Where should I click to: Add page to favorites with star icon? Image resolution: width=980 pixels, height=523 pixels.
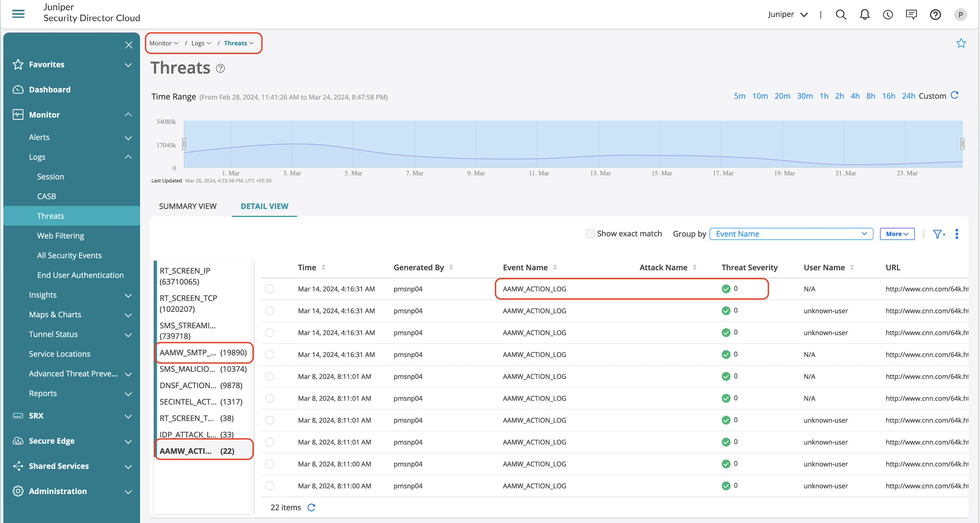click(x=961, y=43)
